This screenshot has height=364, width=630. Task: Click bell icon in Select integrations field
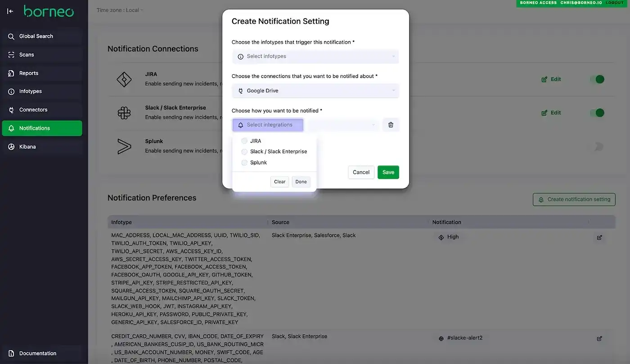(240, 125)
